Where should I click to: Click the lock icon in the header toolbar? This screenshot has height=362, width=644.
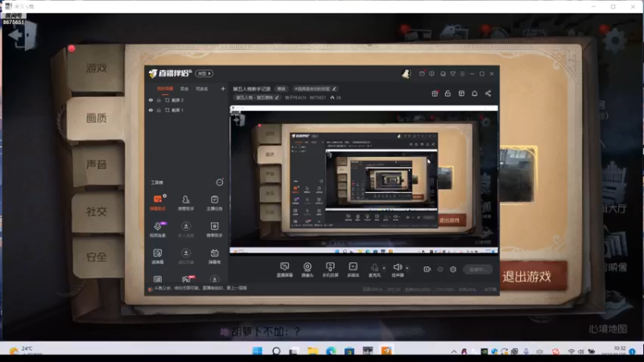tap(448, 93)
